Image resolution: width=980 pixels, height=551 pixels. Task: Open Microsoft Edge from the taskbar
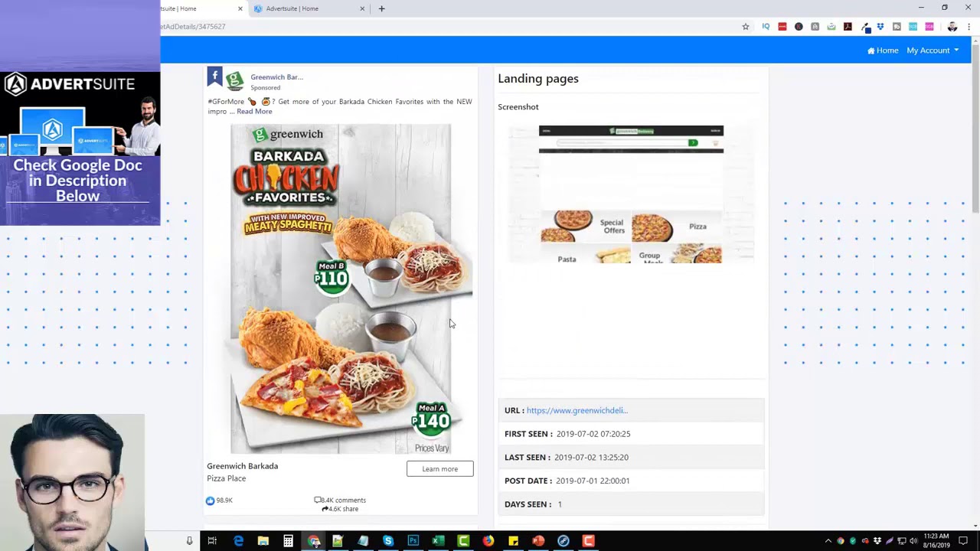[238, 541]
